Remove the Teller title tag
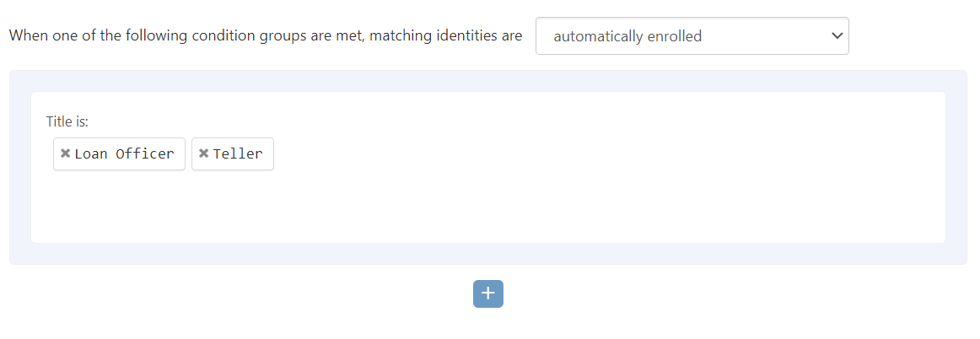980x339 pixels. pos(203,153)
